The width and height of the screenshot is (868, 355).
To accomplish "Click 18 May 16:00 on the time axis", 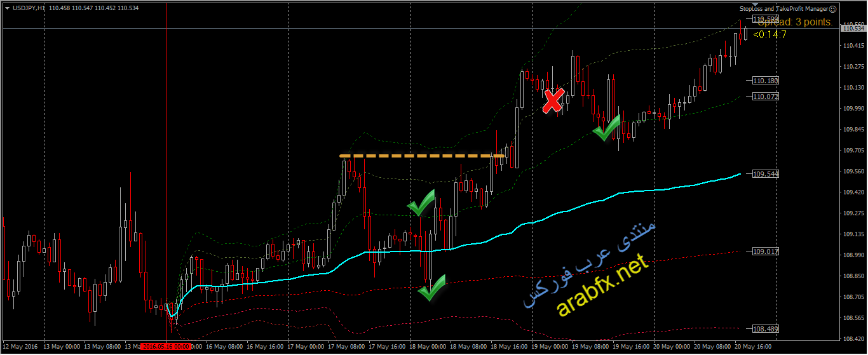I will 509,347.
